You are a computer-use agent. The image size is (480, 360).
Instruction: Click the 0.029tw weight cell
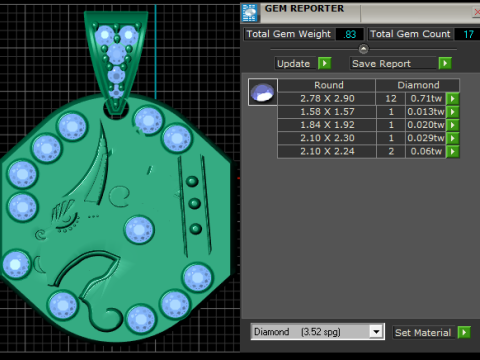pyautogui.click(x=426, y=138)
